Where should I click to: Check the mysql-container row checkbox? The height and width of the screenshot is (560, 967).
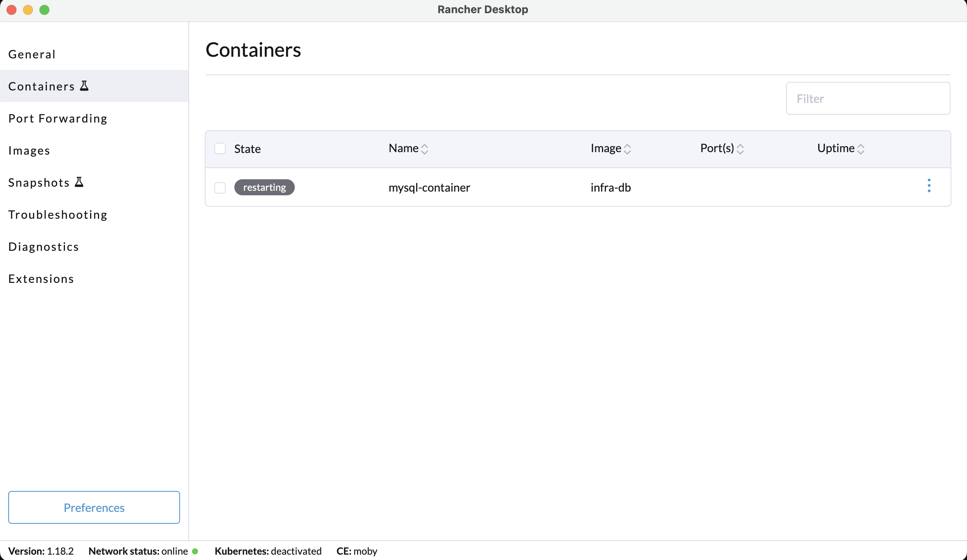220,188
